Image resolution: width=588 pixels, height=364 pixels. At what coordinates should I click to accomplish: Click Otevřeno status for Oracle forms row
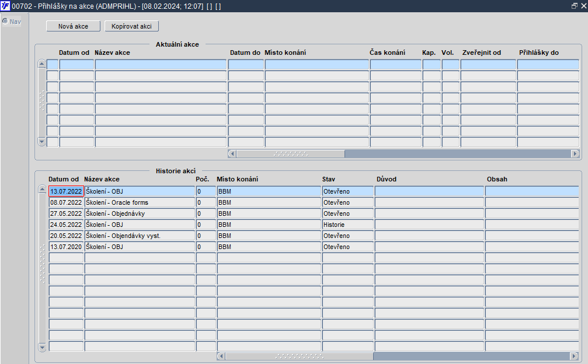347,202
